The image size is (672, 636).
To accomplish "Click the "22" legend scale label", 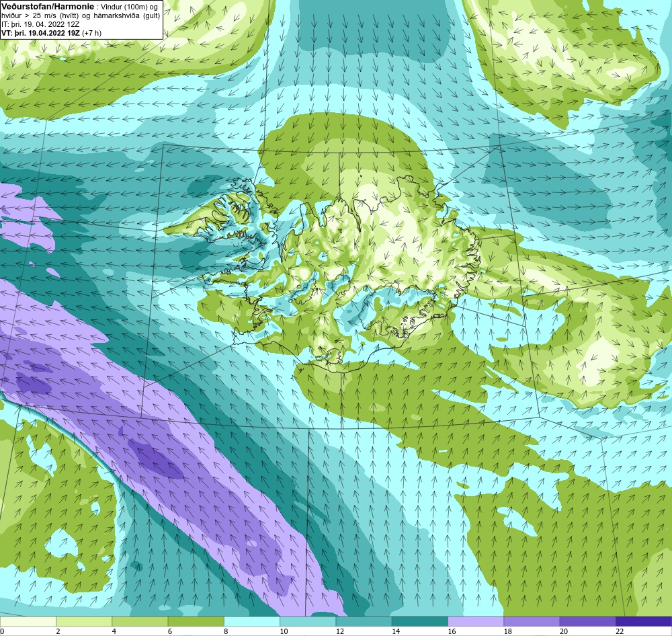I will coord(620,631).
